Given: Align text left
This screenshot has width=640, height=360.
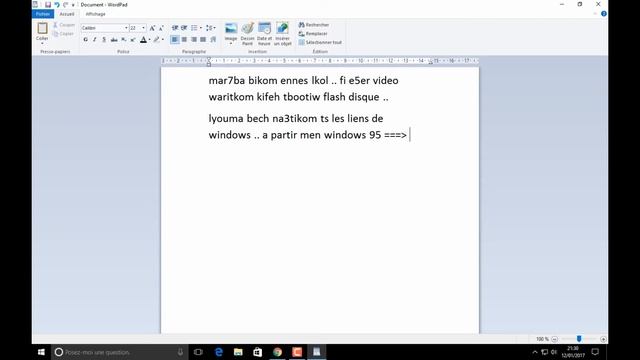Looking at the screenshot, I should pos(175,40).
